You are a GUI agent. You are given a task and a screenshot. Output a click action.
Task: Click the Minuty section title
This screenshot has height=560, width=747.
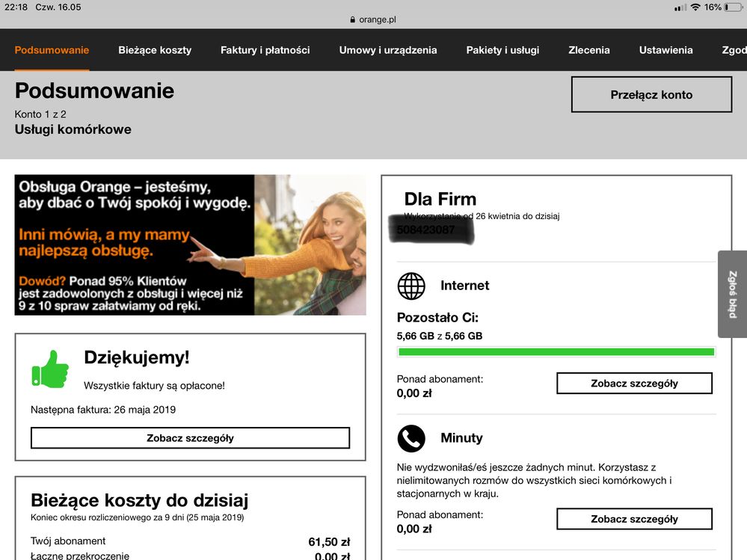tap(461, 438)
